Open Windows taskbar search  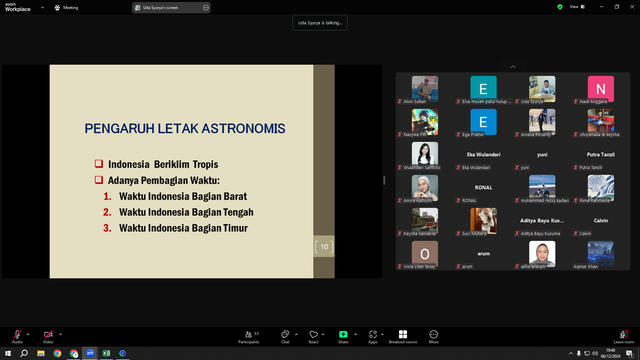point(24,353)
